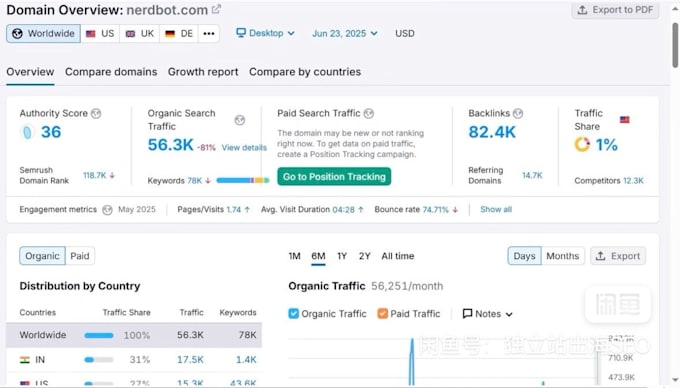The image size is (680, 388).
Task: Click the 56.3K organic traffic value
Action: [x=170, y=145]
